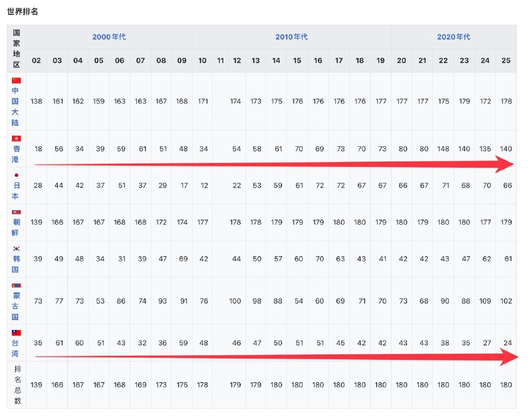
Task: Click the Hong Kong flag icon
Action: pyautogui.click(x=16, y=138)
